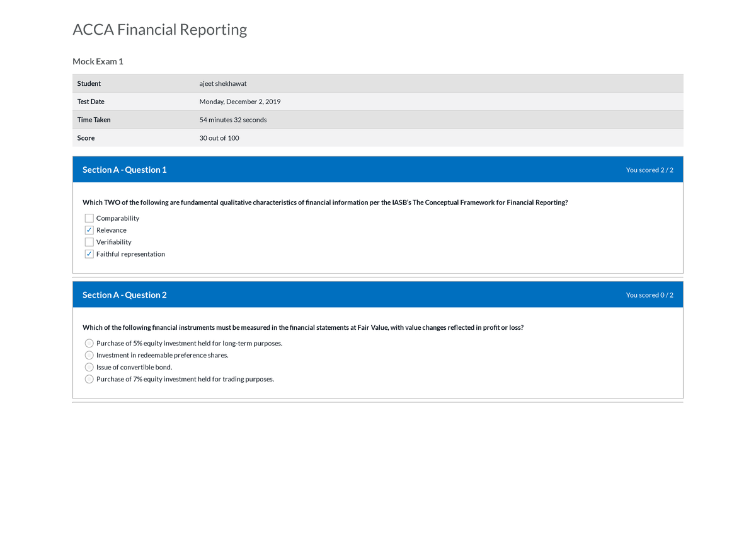Screen dimensions: 756x536
Task: Click the 'You scored 0 / 2' link
Action: tap(650, 294)
